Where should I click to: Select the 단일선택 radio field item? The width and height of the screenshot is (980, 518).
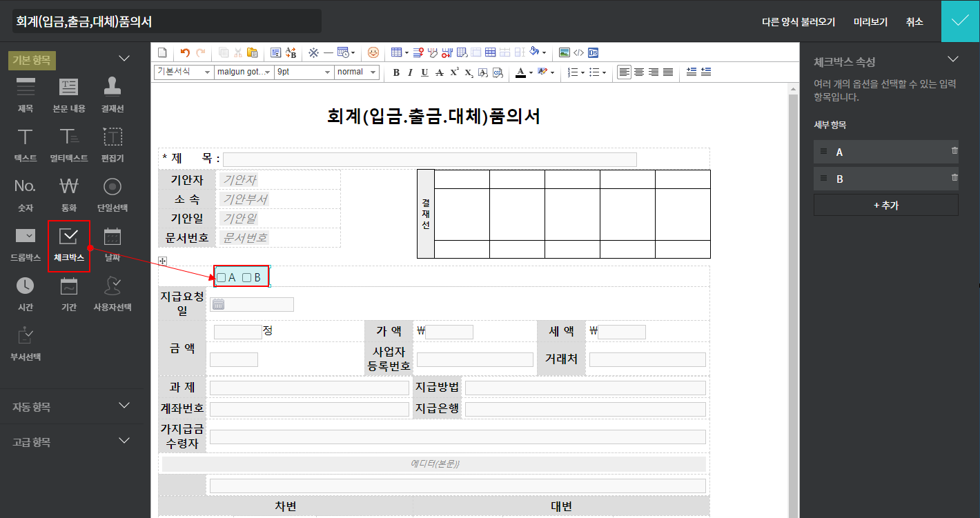[112, 194]
